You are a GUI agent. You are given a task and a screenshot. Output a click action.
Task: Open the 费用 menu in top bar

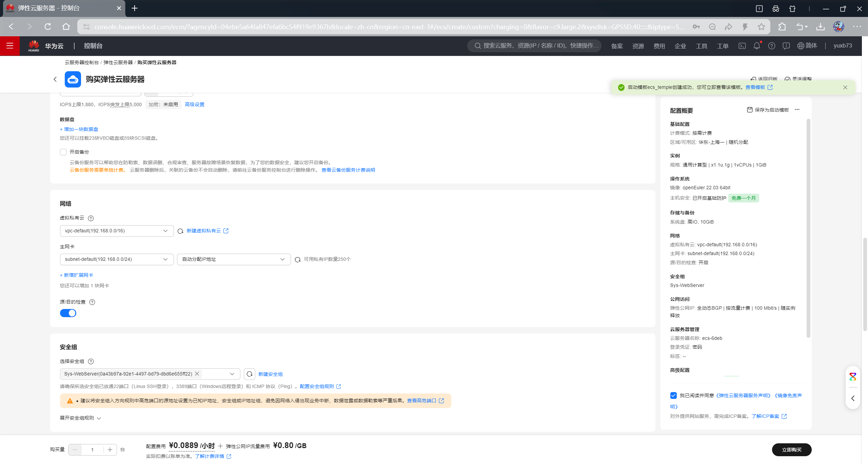[x=659, y=46]
